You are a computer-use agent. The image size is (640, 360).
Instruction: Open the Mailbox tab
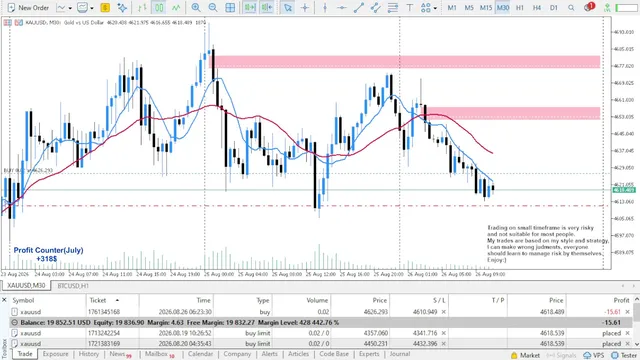[x=160, y=354]
